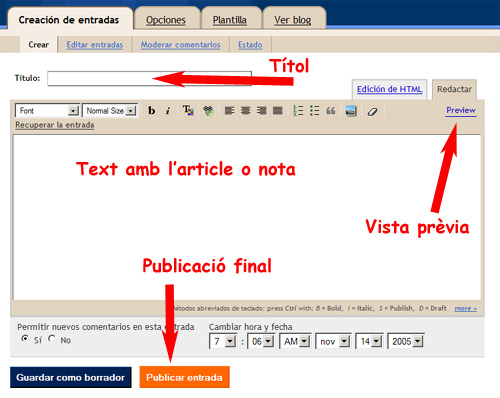Center align the text
The width and height of the screenshot is (500, 398).
(x=245, y=111)
